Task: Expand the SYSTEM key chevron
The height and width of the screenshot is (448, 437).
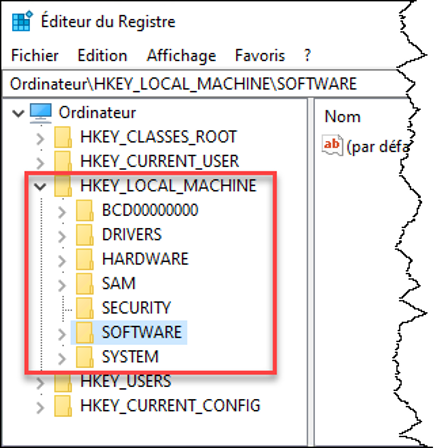Action: tap(62, 358)
